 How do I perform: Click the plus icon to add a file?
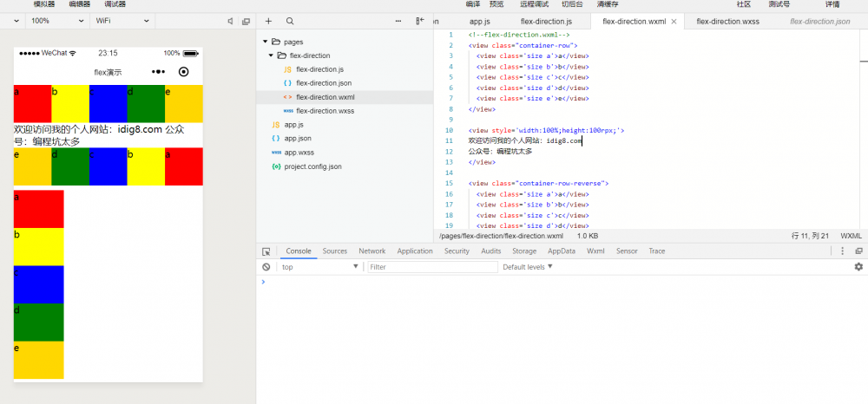click(x=269, y=21)
